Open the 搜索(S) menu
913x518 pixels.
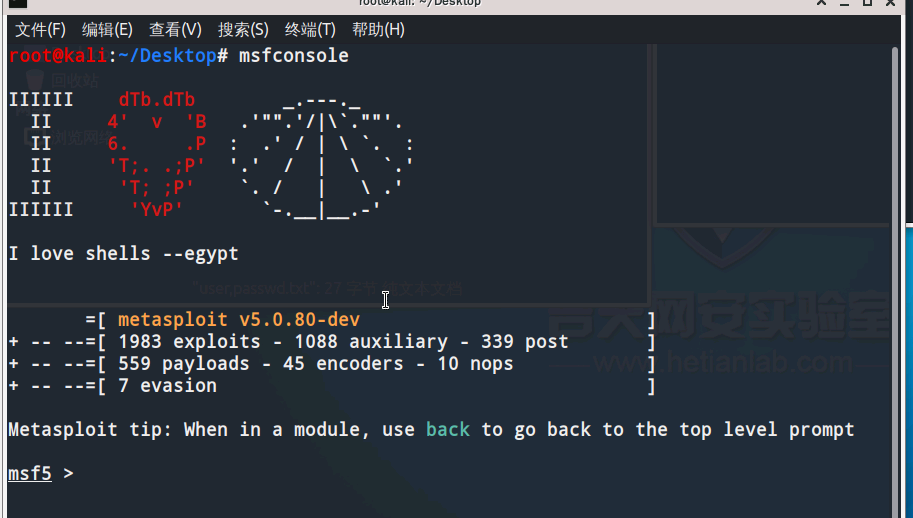[243, 30]
